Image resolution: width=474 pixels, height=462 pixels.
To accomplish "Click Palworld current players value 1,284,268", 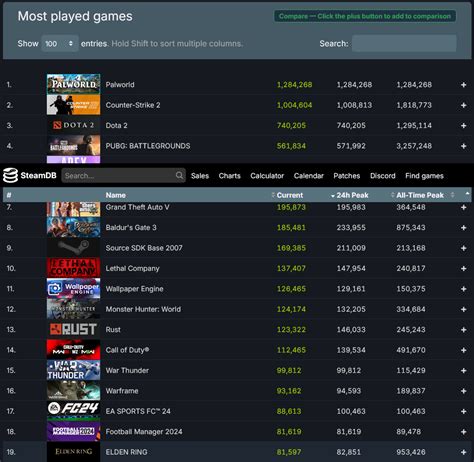I will [x=295, y=85].
